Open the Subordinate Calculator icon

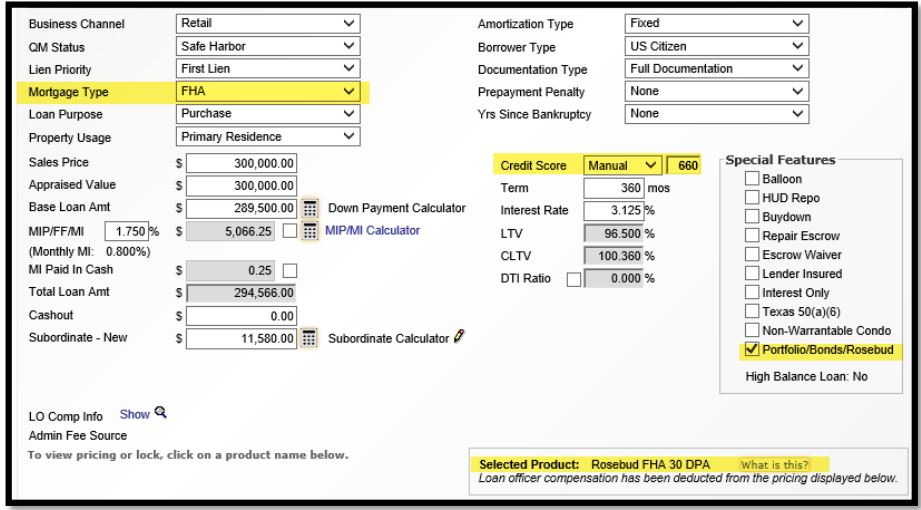click(310, 338)
